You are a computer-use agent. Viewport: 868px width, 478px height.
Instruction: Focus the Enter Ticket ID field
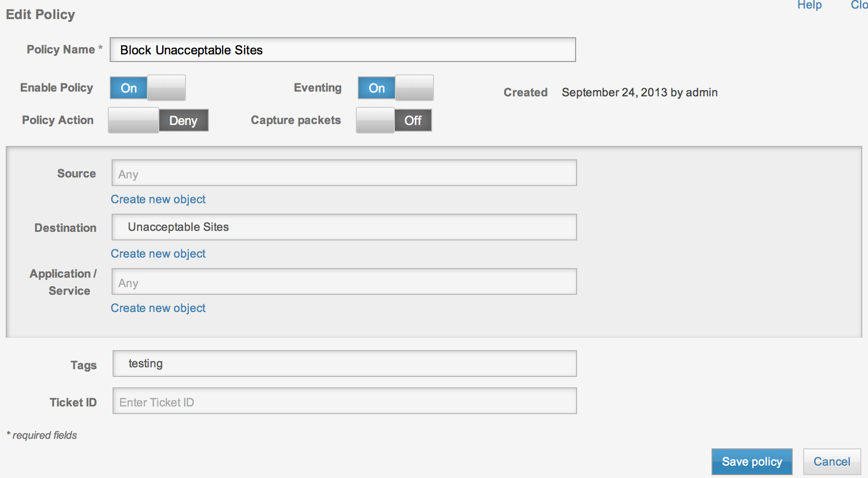(344, 401)
